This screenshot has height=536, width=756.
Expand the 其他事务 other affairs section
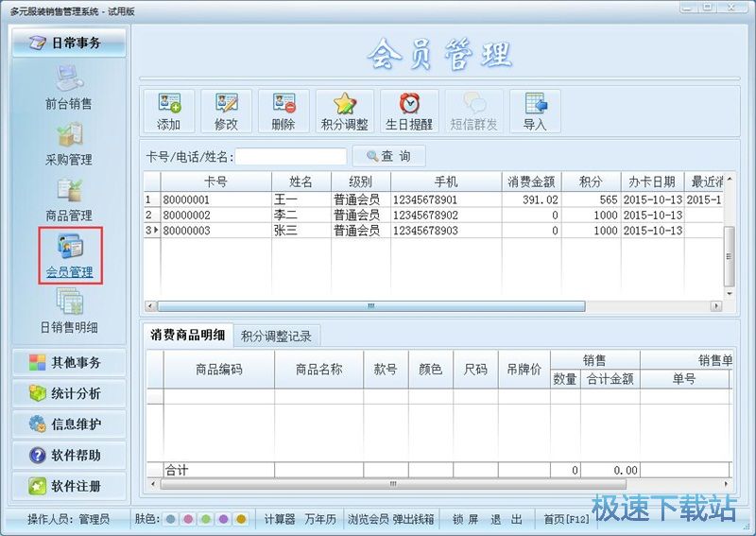click(69, 362)
